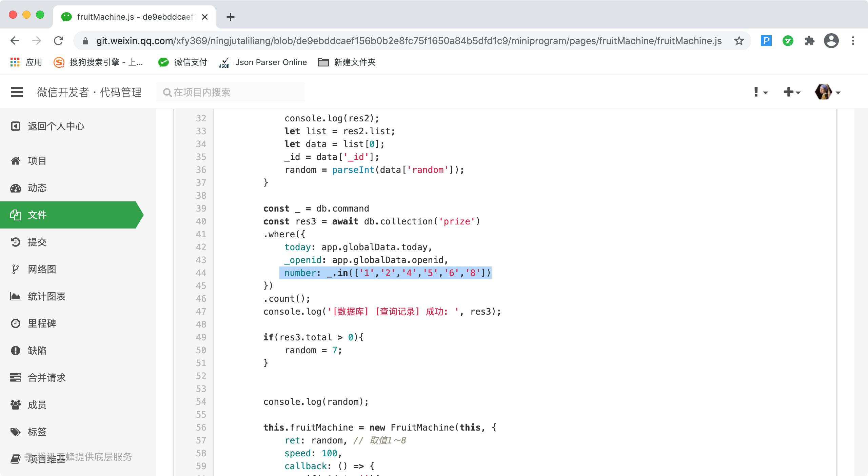Click the 返回个人中心 back icon
Image resolution: width=868 pixels, height=476 pixels.
click(x=16, y=126)
